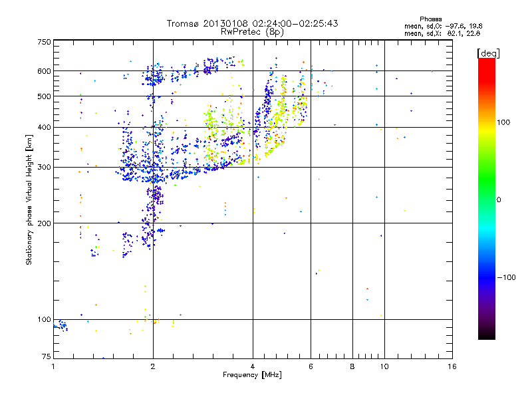Click the y-axis tick label '75'
532x399 pixels.
point(47,356)
